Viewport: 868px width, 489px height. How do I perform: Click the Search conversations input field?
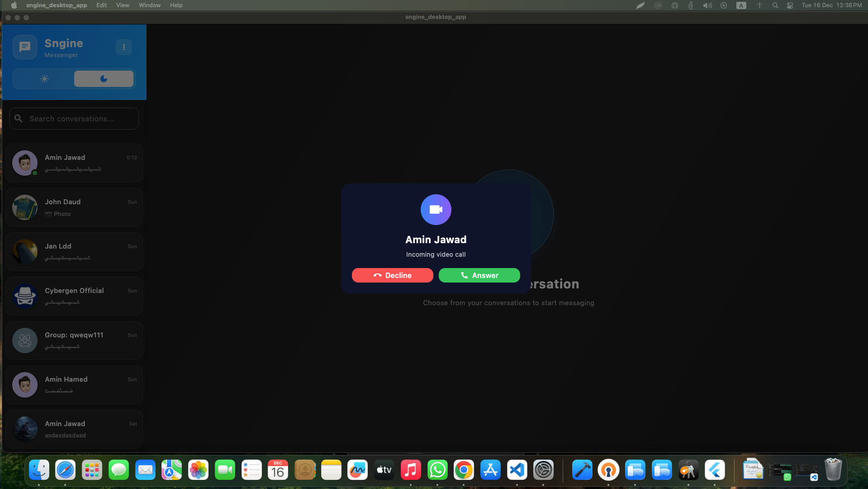pos(74,118)
